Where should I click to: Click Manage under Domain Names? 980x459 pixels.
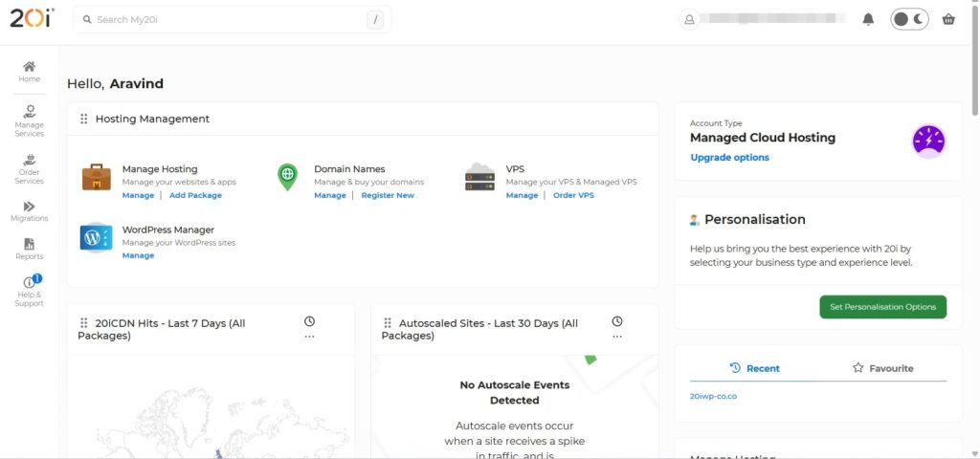pyautogui.click(x=330, y=195)
